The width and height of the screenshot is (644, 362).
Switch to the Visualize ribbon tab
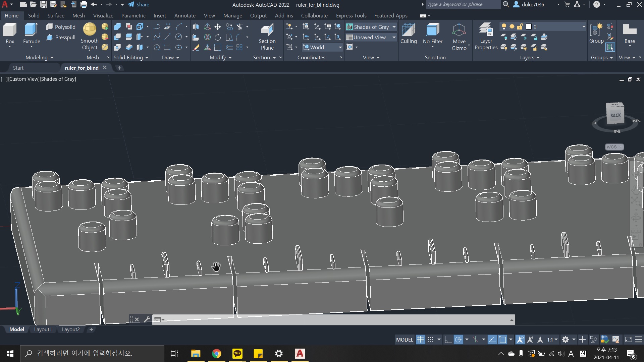click(x=103, y=15)
